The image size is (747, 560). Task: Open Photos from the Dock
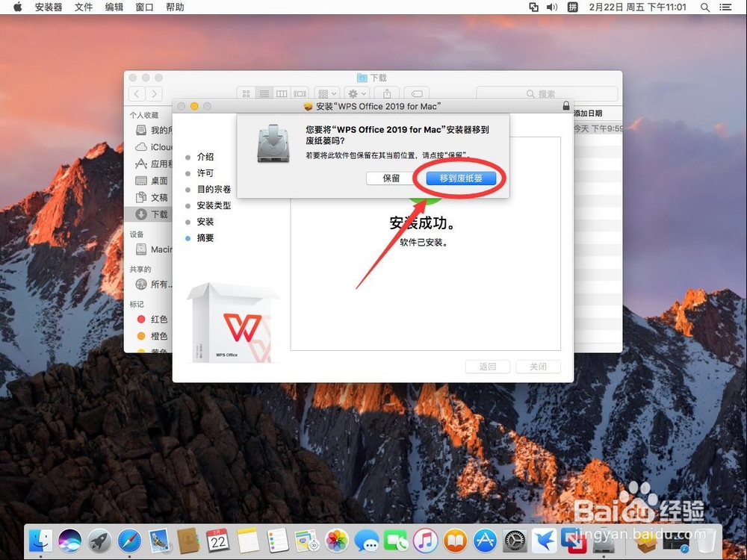click(336, 541)
